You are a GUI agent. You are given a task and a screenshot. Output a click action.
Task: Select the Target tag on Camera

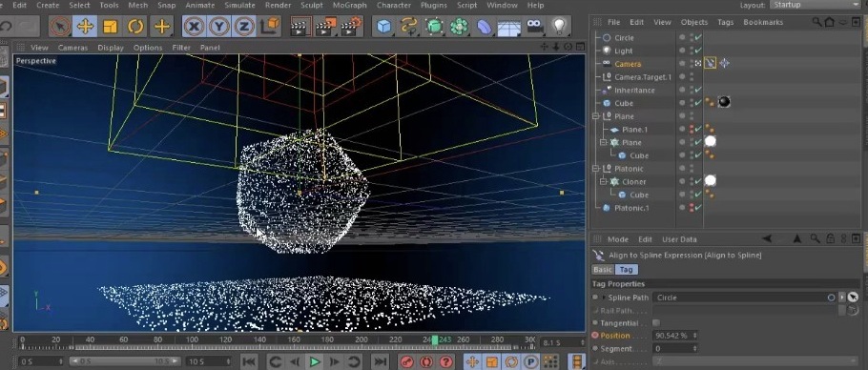(724, 63)
